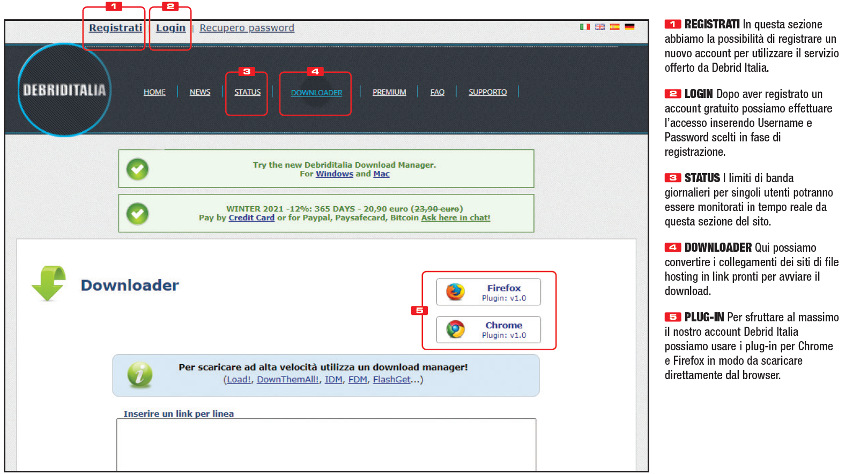Open the STATUS menu item
Screen dimensions: 868x474
click(x=248, y=92)
